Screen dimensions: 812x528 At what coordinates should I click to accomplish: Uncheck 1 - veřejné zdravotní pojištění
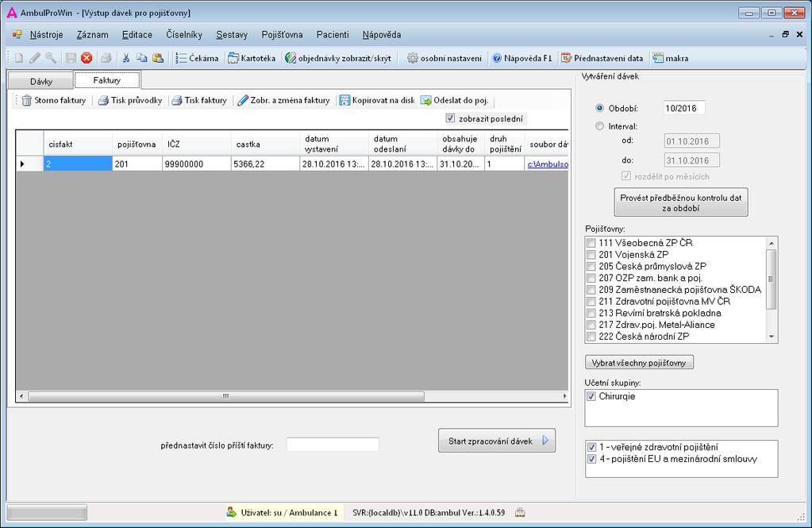click(x=591, y=447)
